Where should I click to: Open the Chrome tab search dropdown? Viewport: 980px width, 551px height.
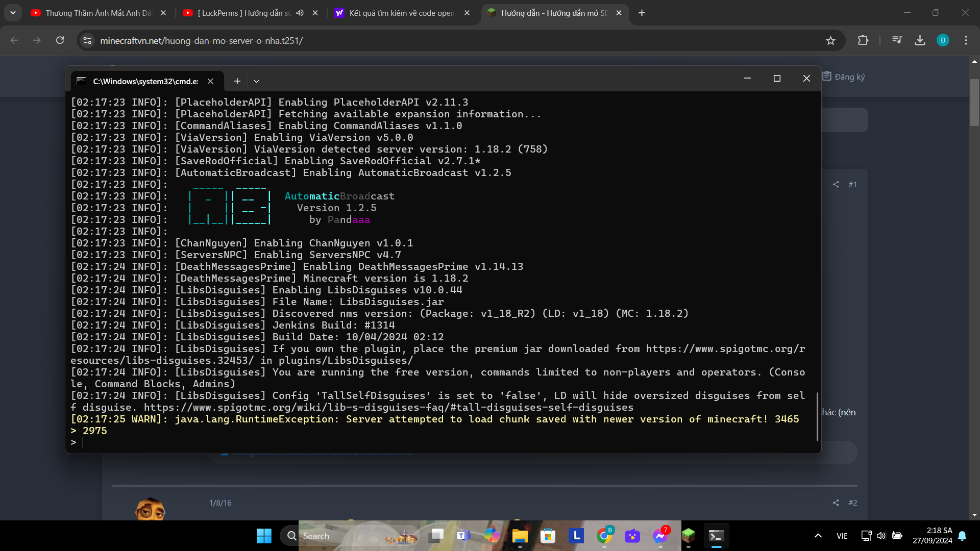click(13, 13)
